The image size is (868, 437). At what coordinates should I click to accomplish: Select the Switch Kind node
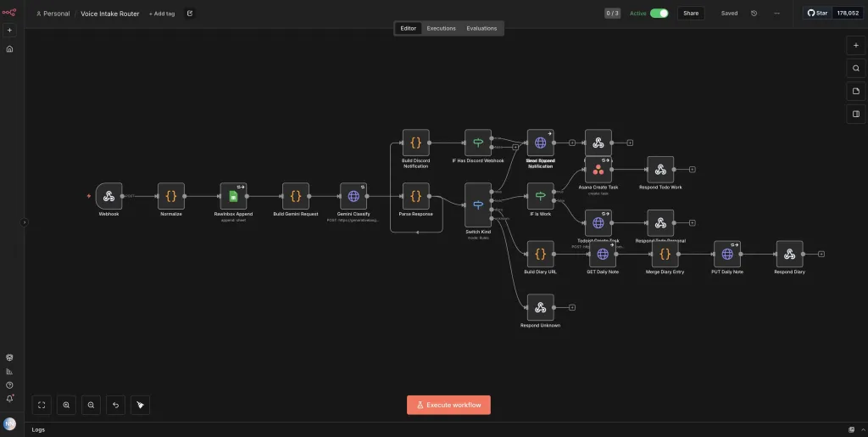point(477,204)
